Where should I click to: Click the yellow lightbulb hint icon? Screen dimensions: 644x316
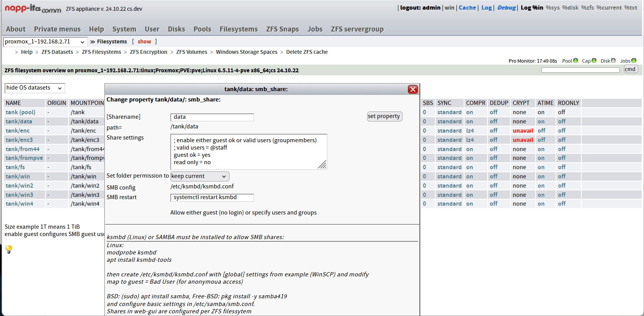click(x=9, y=249)
